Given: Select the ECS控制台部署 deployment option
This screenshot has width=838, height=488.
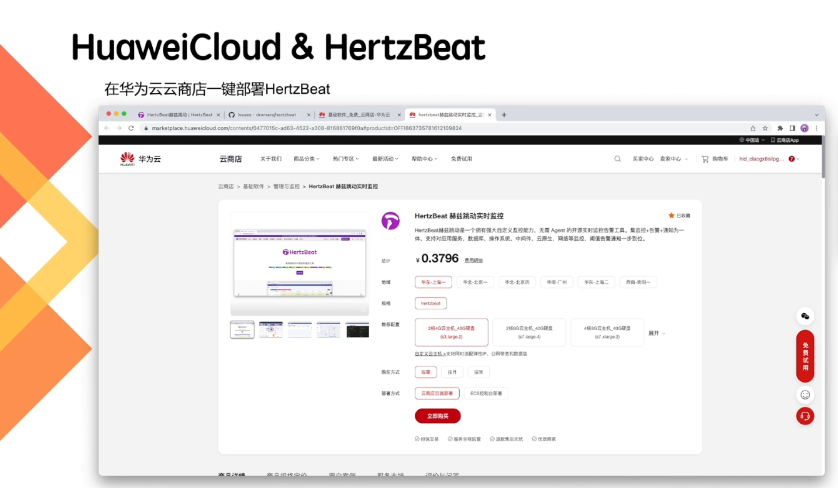Looking at the screenshot, I should [486, 393].
